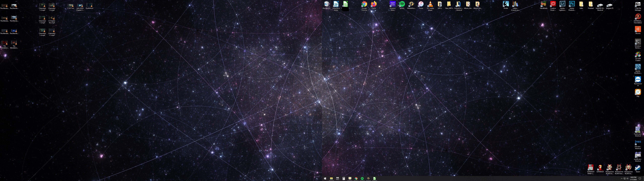The image size is (644, 181).
Task: Switch to MediaMonkey in taskbar
Action: pos(368,178)
